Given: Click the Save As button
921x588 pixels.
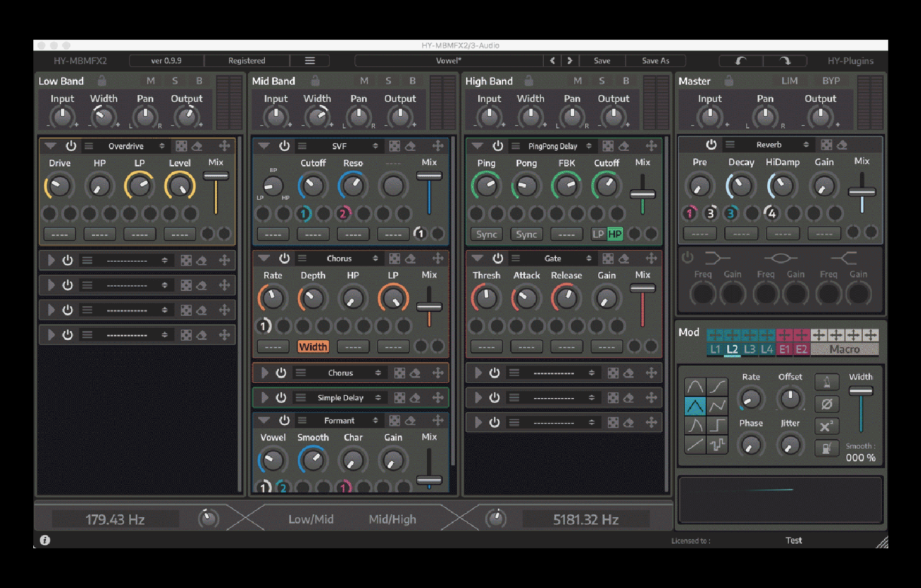Looking at the screenshot, I should (x=655, y=61).
